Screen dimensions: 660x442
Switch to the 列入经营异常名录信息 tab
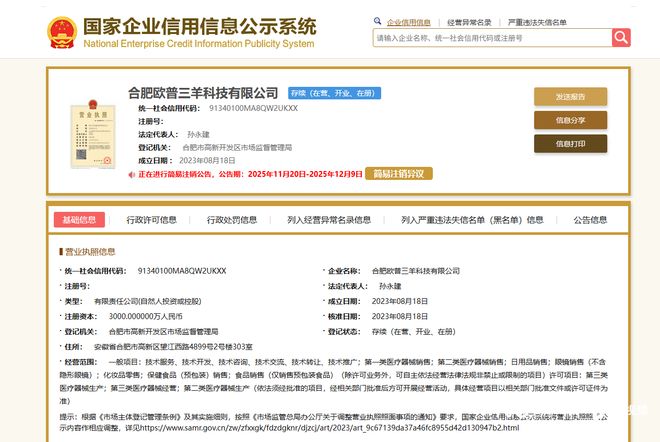point(329,220)
